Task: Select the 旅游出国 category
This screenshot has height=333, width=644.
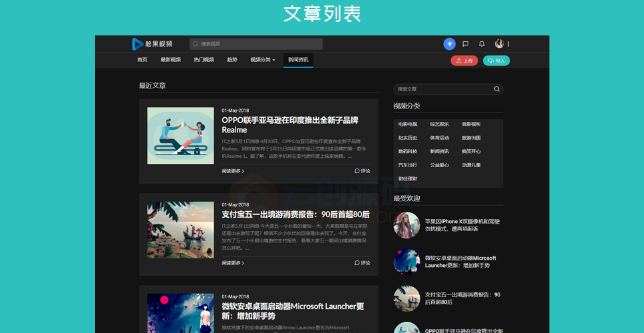Action: click(x=471, y=138)
